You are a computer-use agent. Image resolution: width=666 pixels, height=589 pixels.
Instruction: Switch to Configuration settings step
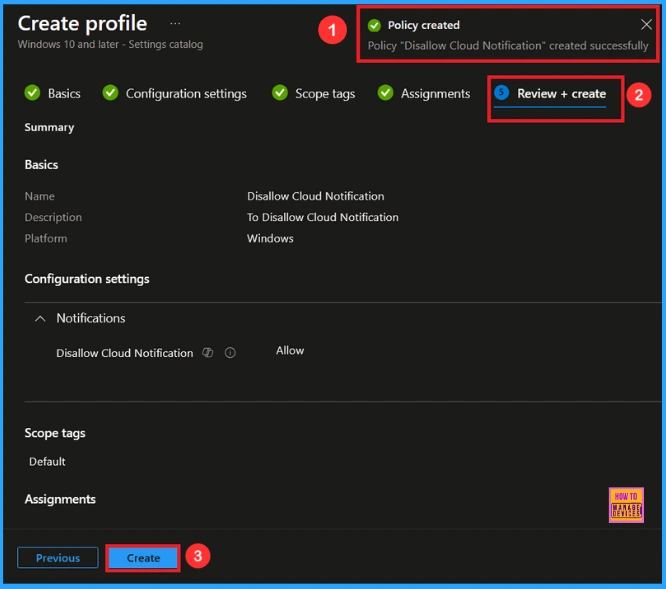coord(186,93)
